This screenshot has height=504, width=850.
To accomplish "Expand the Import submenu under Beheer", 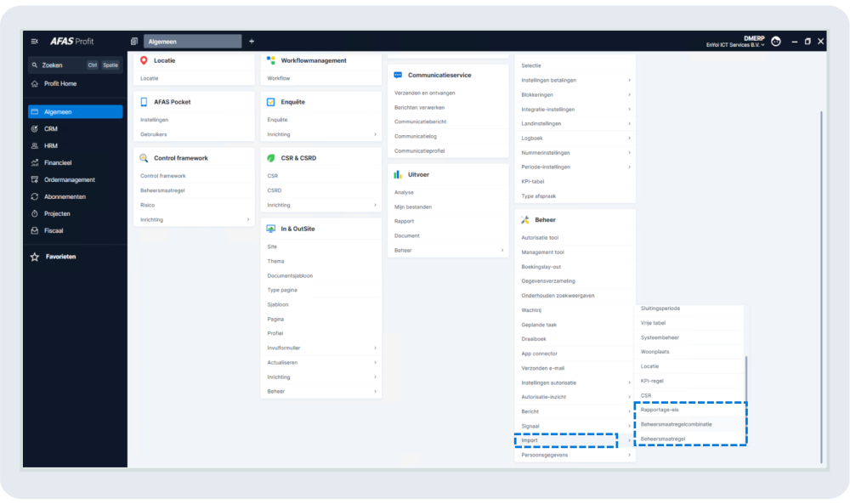I will 565,440.
